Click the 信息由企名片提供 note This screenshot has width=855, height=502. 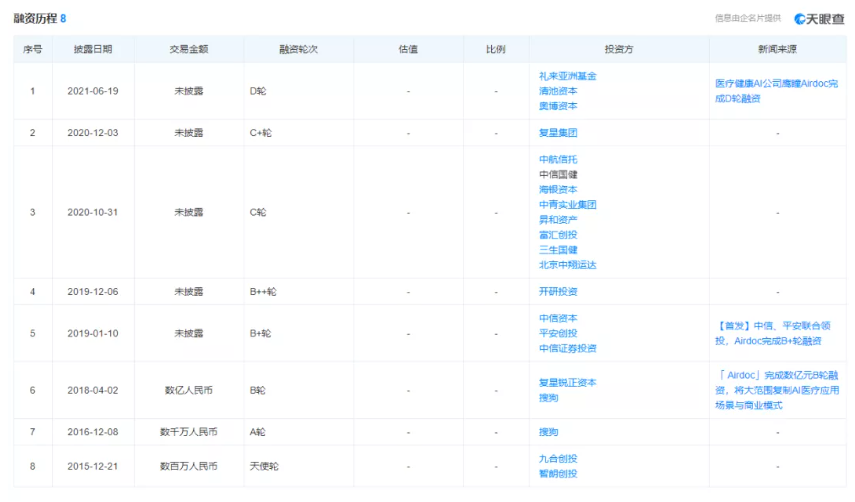click(748, 19)
